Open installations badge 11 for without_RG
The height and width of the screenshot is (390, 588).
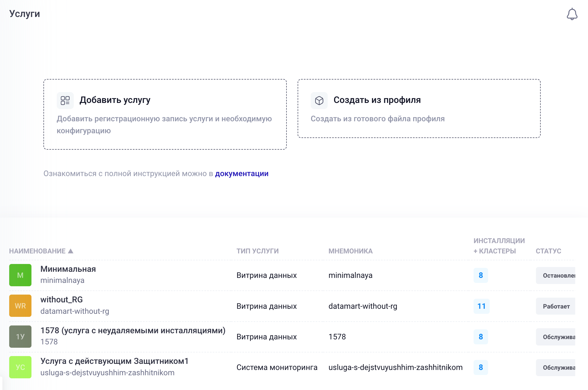click(481, 306)
